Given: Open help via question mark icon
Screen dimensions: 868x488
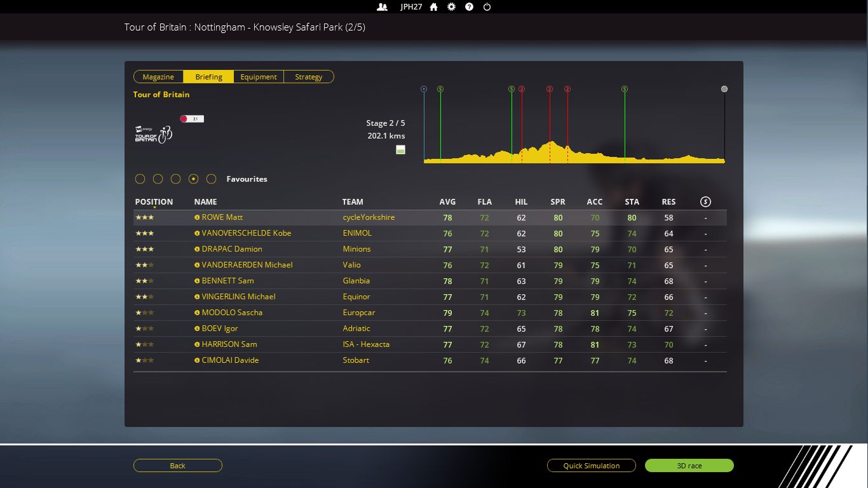Looking at the screenshot, I should 469,7.
